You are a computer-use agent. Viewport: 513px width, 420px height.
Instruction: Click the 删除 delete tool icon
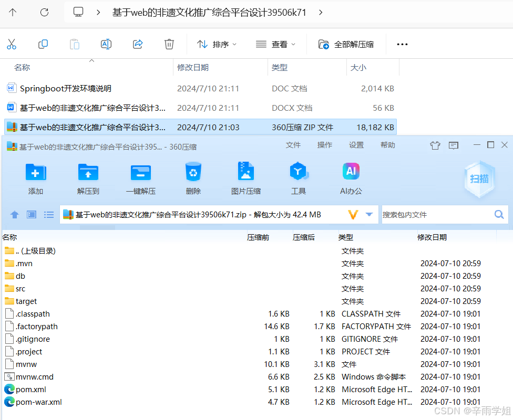point(193,178)
